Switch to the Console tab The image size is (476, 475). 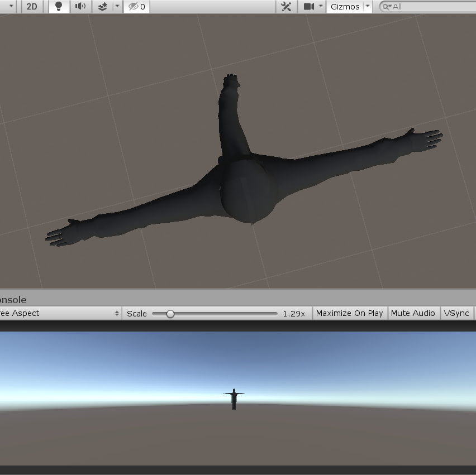pyautogui.click(x=13, y=300)
